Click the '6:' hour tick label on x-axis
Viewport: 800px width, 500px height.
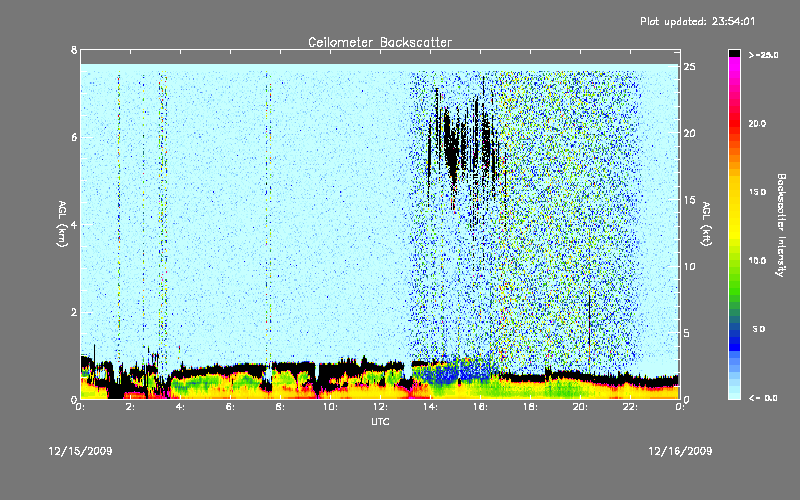[x=230, y=407]
